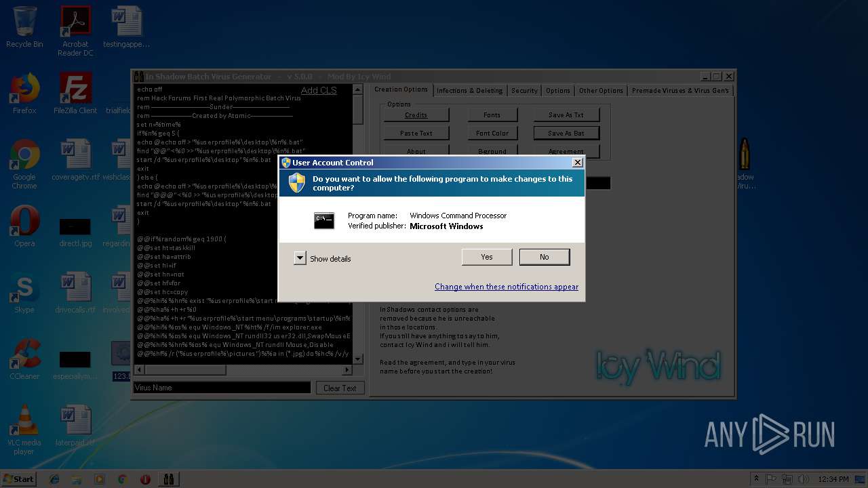The width and height of the screenshot is (868, 488).
Task: Click the Start button
Action: point(18,479)
